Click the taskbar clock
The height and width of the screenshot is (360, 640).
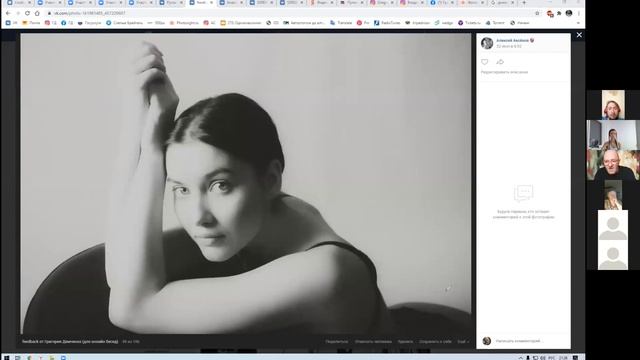564,358
